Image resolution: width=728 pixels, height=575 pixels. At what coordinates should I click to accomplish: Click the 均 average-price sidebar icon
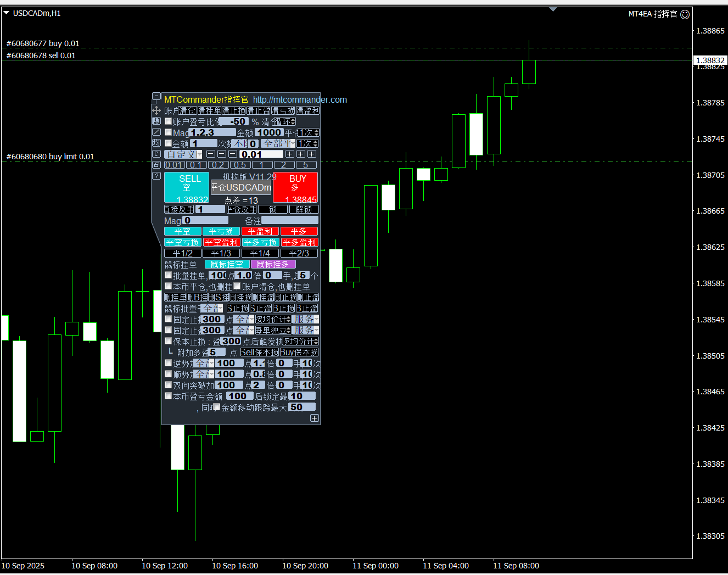[x=156, y=143]
